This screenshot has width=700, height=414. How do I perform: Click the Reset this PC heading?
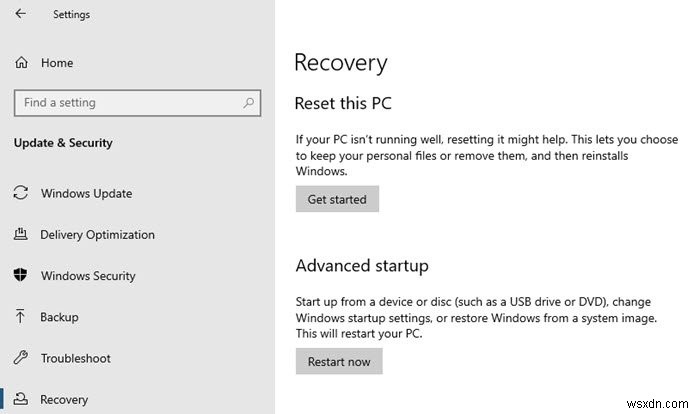coord(343,104)
